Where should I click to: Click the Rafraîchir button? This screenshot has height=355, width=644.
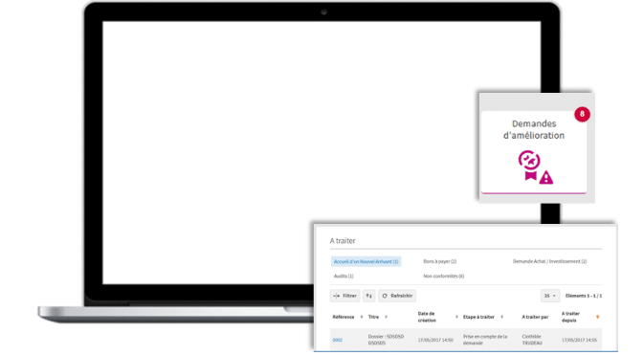[x=397, y=296]
